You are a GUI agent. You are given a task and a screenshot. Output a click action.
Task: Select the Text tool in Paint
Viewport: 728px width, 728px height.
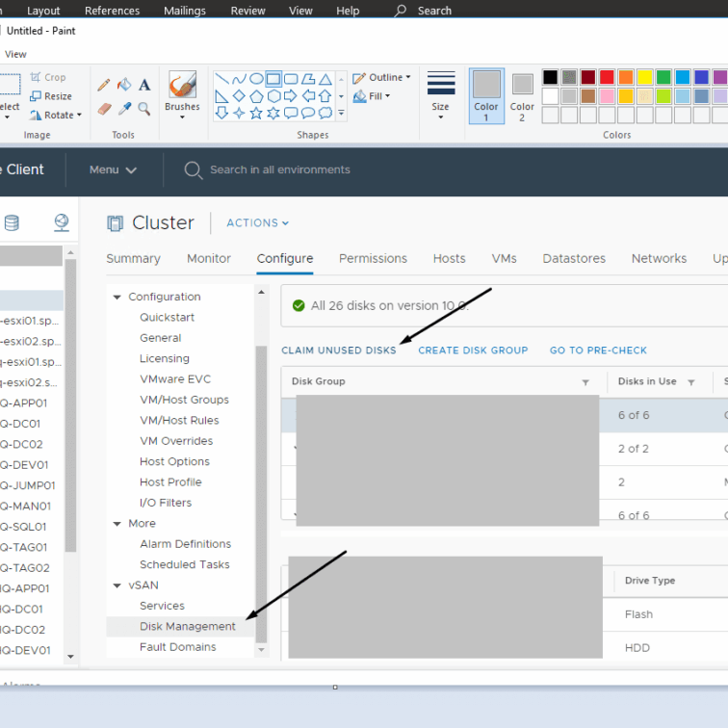(x=144, y=85)
